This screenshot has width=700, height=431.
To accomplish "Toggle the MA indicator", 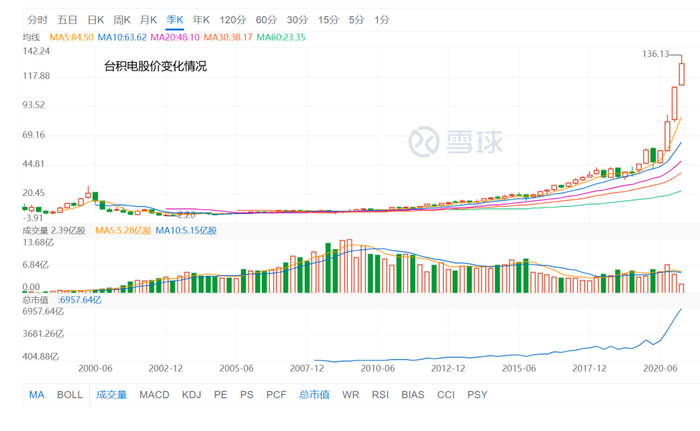I will click(x=37, y=395).
